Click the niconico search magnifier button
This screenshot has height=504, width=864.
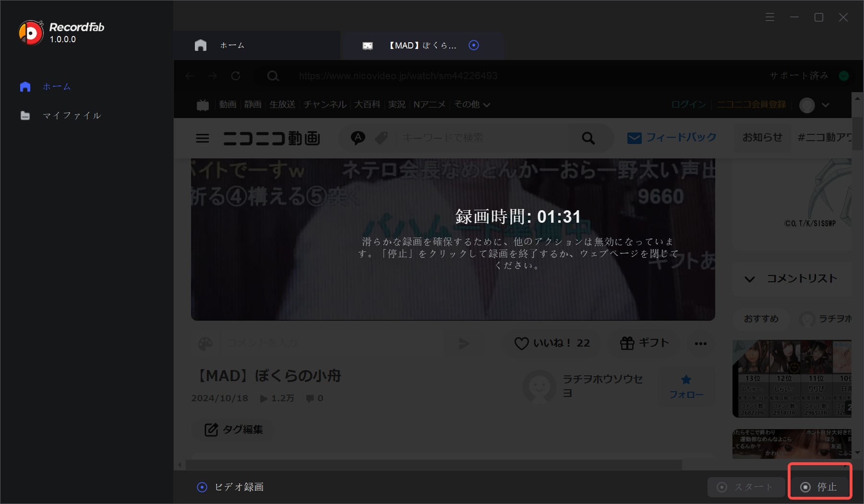click(x=588, y=138)
